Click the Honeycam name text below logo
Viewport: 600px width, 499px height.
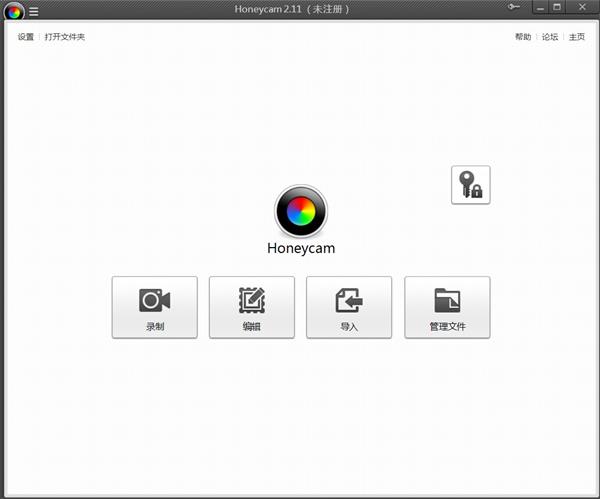(300, 248)
